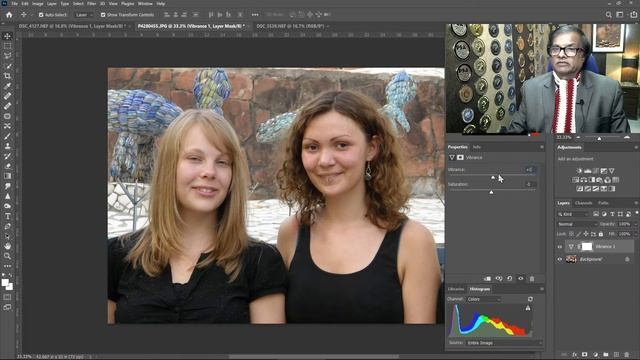Click Create new adjustment layer icon
This screenshot has width=640, height=360.
coord(595,355)
